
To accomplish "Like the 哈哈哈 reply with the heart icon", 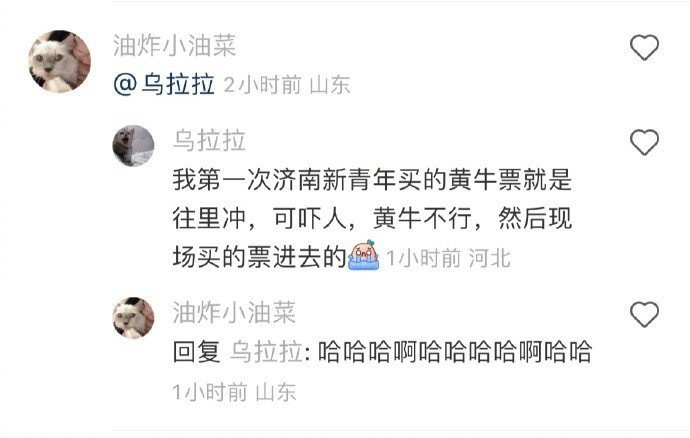I will (644, 314).
